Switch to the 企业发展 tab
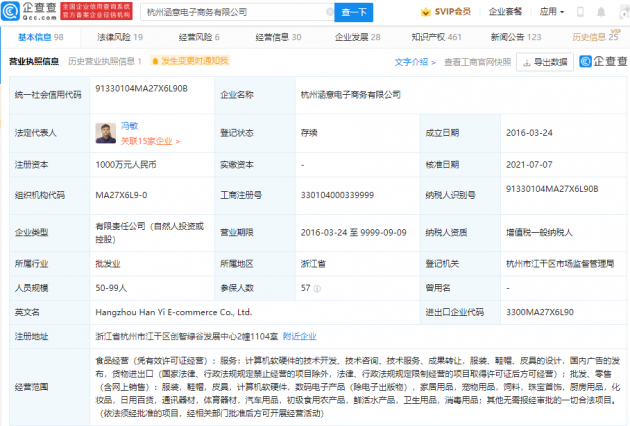 pyautogui.click(x=358, y=37)
